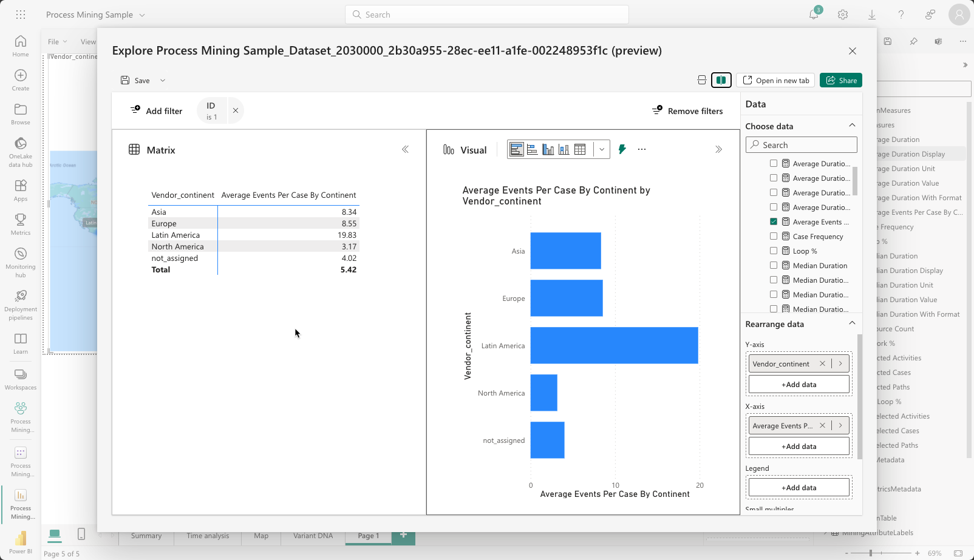Screen dimensions: 974x560
Task: Click the download icon in the header
Action: [872, 15]
